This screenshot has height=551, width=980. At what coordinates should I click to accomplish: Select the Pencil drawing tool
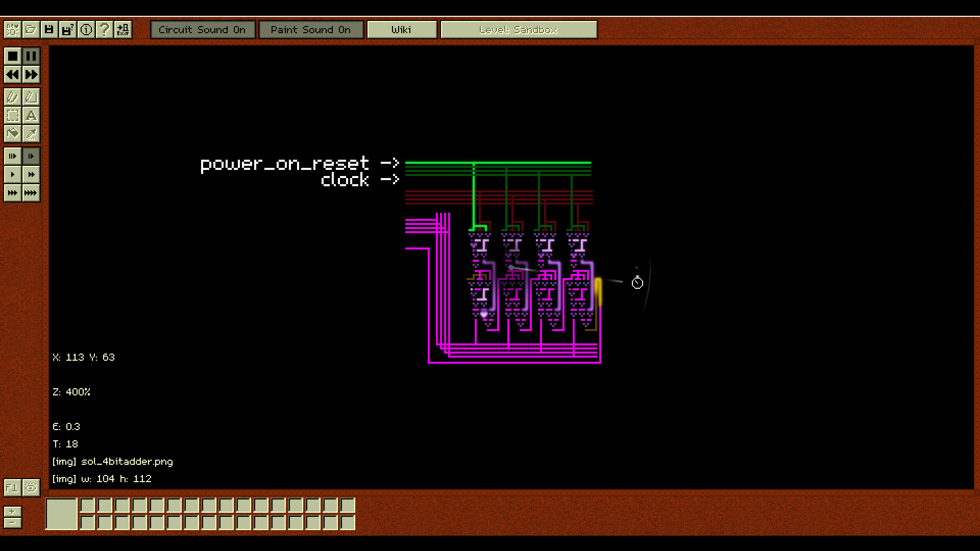point(13,96)
